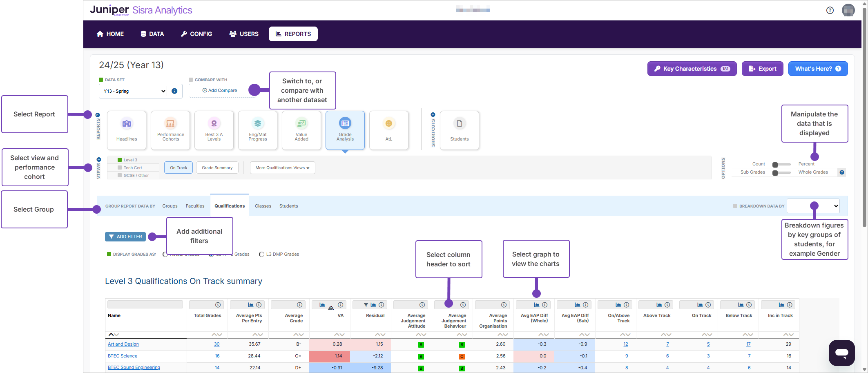Click the Export button
This screenshot has height=373, width=868.
(x=762, y=69)
